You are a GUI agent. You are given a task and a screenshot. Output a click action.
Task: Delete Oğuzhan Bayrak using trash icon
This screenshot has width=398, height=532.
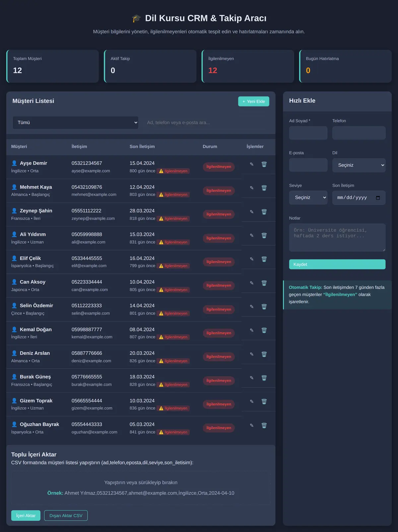264,425
